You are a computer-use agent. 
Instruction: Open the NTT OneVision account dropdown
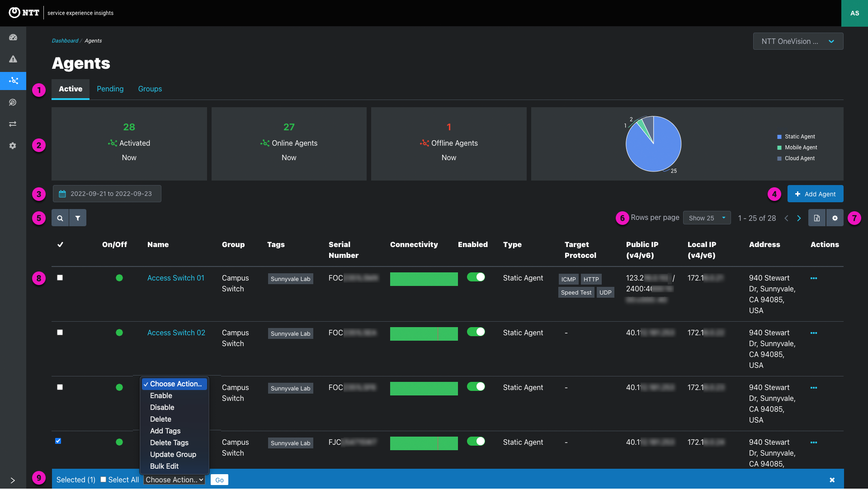pyautogui.click(x=798, y=41)
